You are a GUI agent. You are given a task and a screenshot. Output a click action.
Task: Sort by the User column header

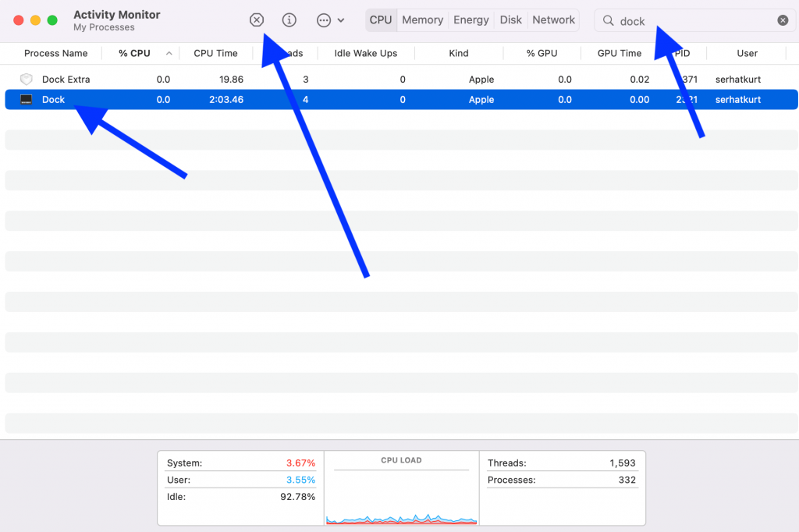[747, 53]
